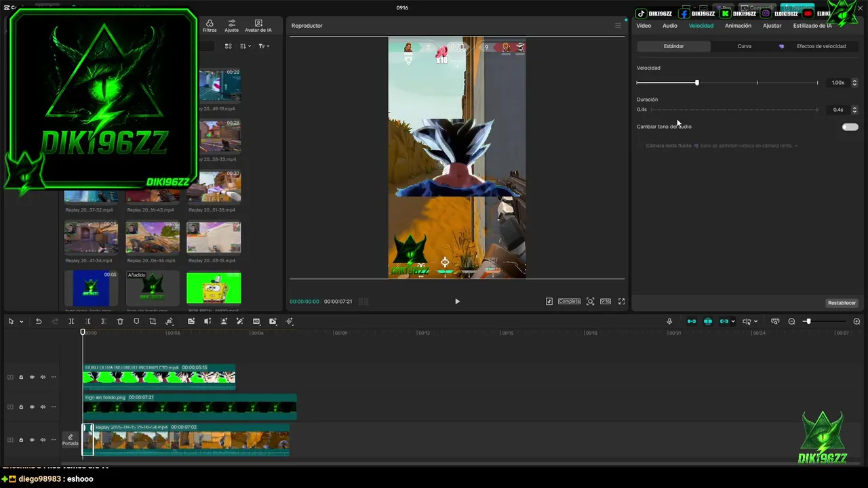
Task: Zoom in the timeline
Action: pyautogui.click(x=856, y=321)
